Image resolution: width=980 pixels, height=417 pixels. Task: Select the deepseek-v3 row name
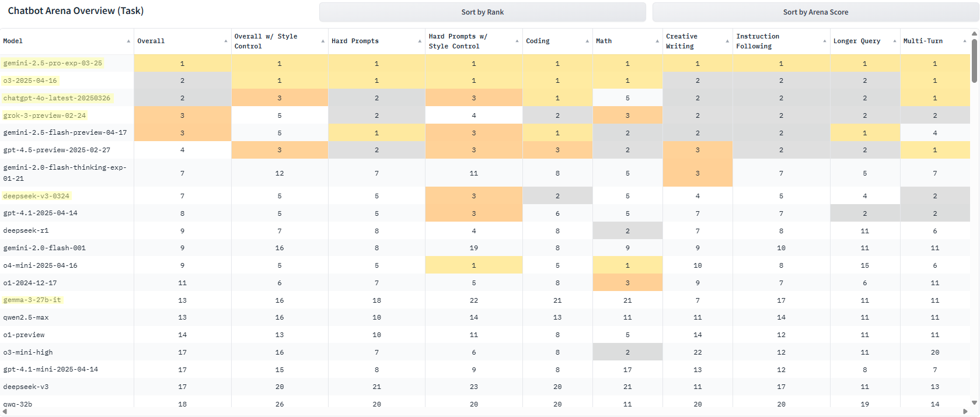pos(26,387)
